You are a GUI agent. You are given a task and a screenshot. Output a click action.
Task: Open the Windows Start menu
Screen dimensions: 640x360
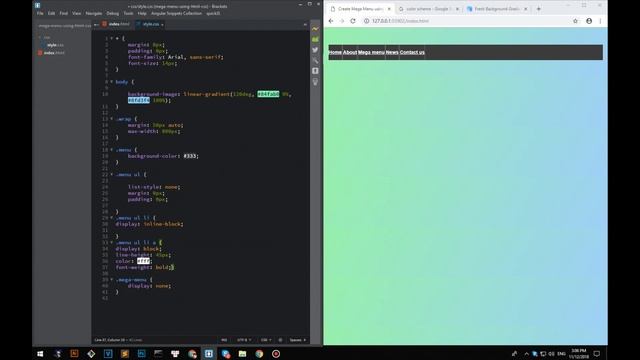pos(40,353)
